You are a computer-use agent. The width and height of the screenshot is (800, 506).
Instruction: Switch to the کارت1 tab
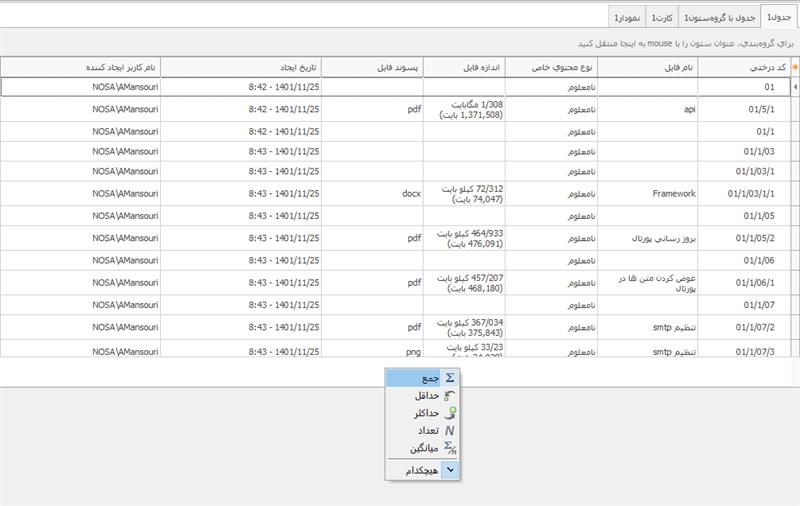tap(661, 17)
